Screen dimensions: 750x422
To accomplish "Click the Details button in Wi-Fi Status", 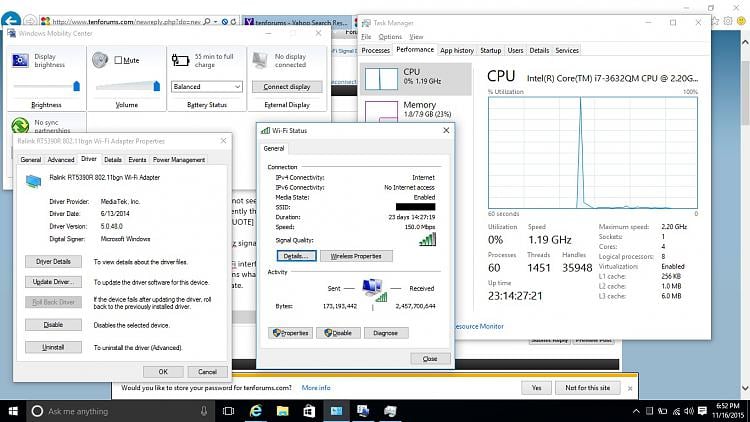I will [x=296, y=256].
